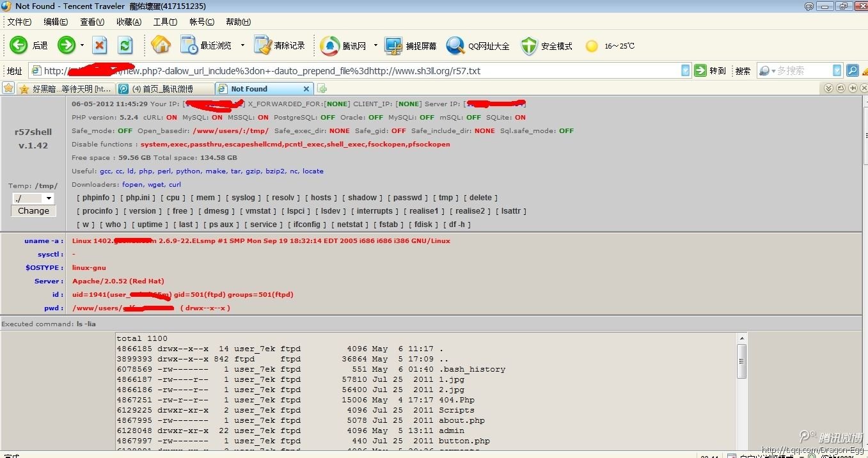
Task: Click the [ lsattr ] link
Action: point(511,211)
